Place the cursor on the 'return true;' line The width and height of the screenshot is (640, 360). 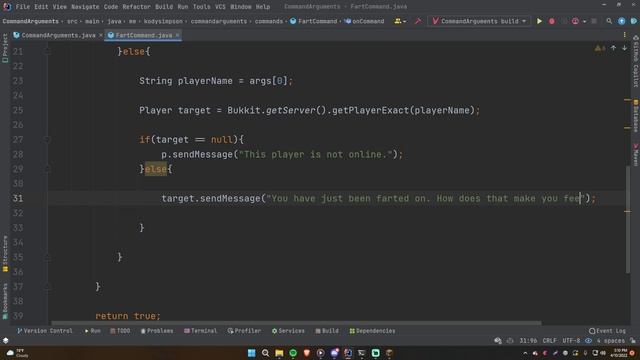[x=128, y=316]
